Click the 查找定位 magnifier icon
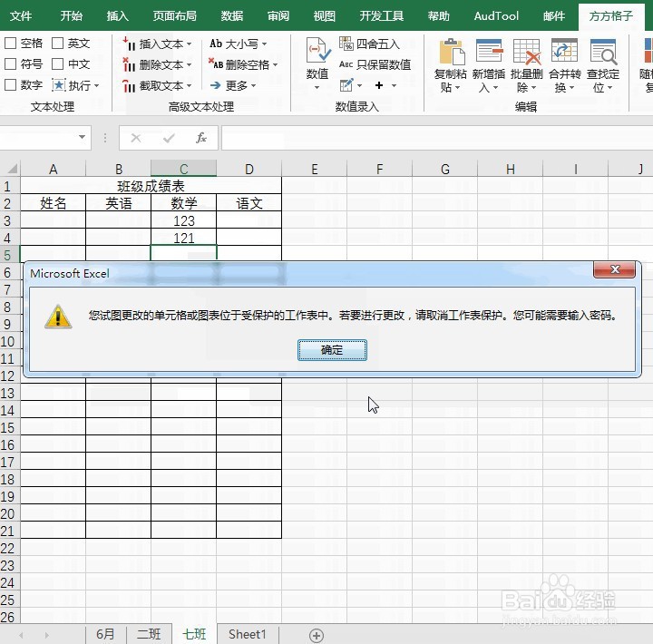 pyautogui.click(x=602, y=52)
